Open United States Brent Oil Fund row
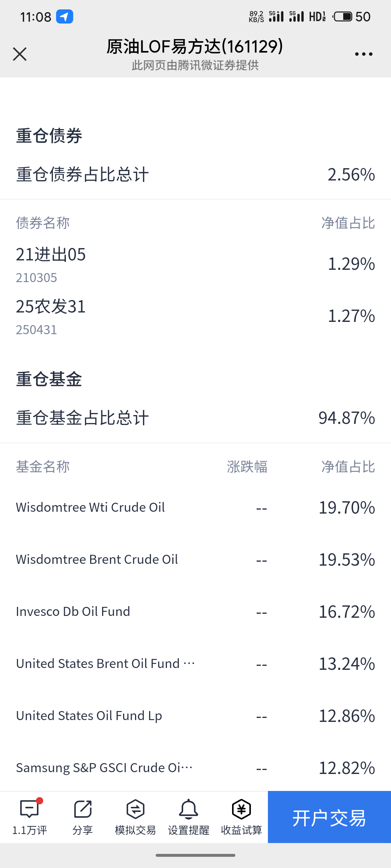Screen dimensions: 391x868 (x=195, y=664)
